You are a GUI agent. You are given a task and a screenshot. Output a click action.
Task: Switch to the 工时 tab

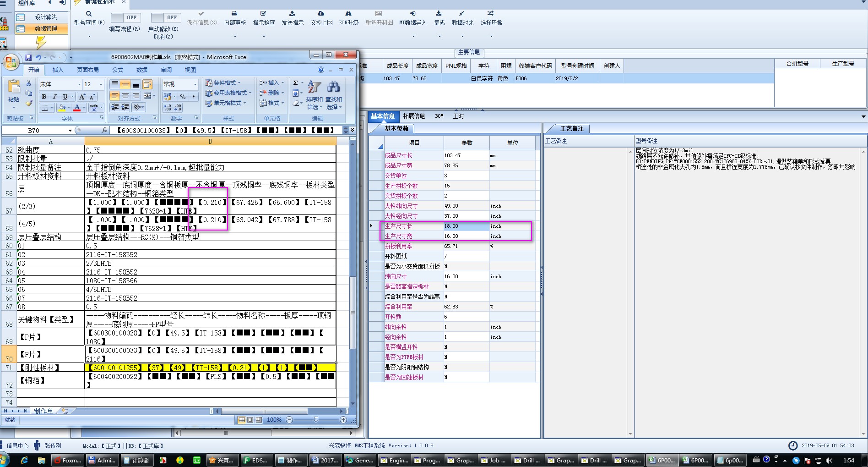click(458, 116)
